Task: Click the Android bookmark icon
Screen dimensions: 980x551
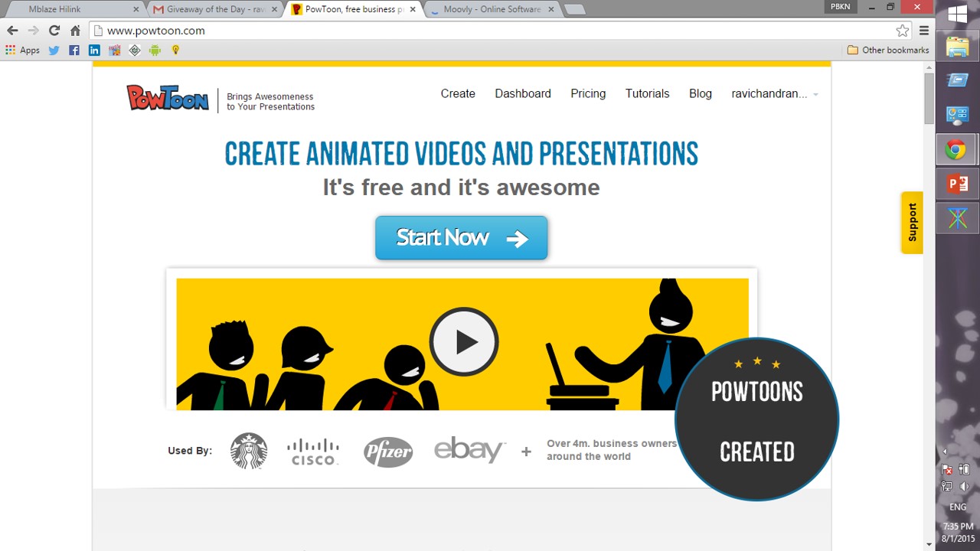Action: click(x=155, y=51)
